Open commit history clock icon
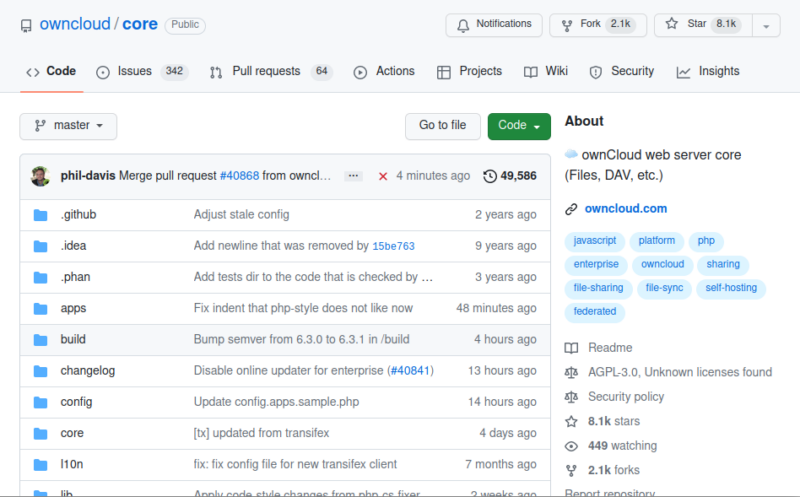This screenshot has height=497, width=800. tap(490, 176)
